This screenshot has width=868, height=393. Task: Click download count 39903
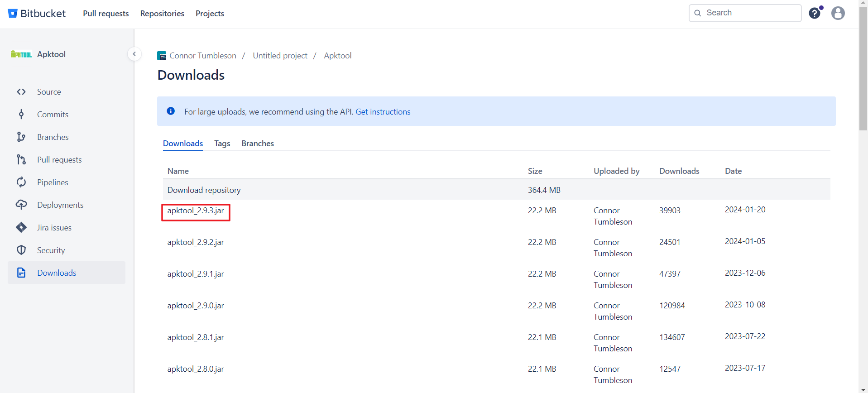tap(670, 211)
